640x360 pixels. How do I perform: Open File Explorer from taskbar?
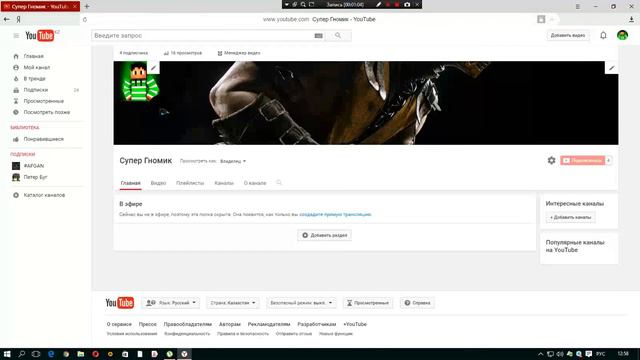(x=80, y=354)
